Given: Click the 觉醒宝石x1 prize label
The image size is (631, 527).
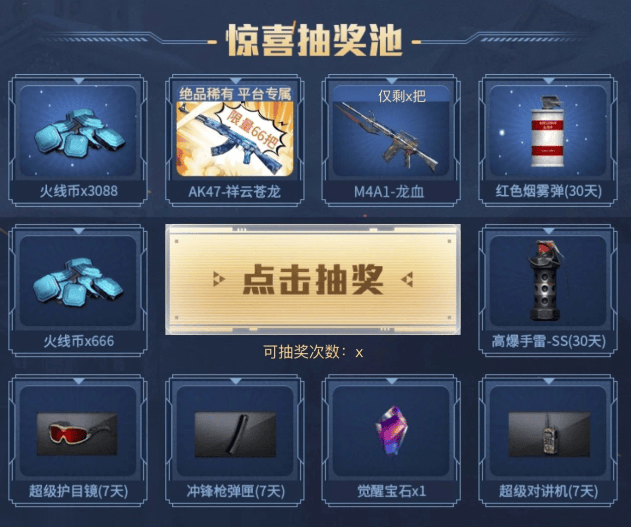Looking at the screenshot, I should 391,491.
